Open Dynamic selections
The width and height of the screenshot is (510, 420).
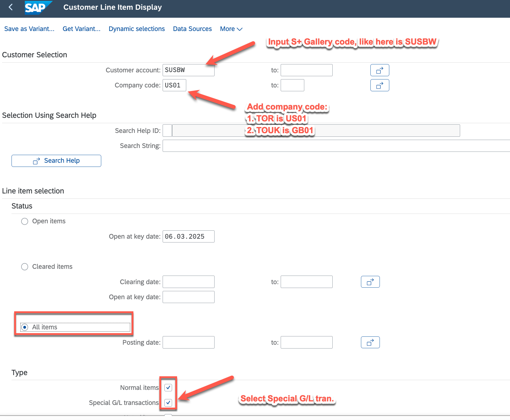pyautogui.click(x=137, y=29)
